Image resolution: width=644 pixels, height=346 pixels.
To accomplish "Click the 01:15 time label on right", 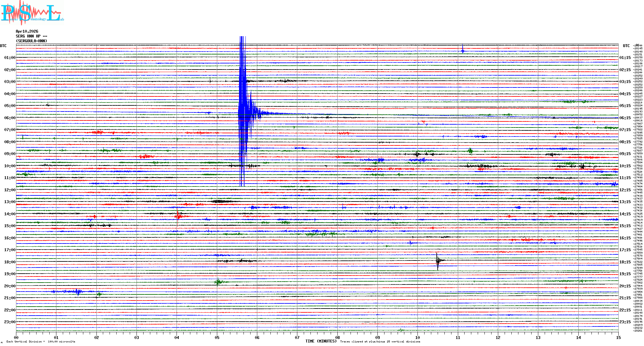I will pos(625,58).
